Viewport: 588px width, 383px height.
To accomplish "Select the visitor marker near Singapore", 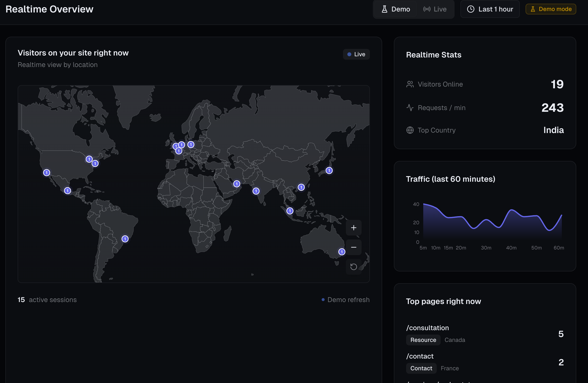I will 290,211.
